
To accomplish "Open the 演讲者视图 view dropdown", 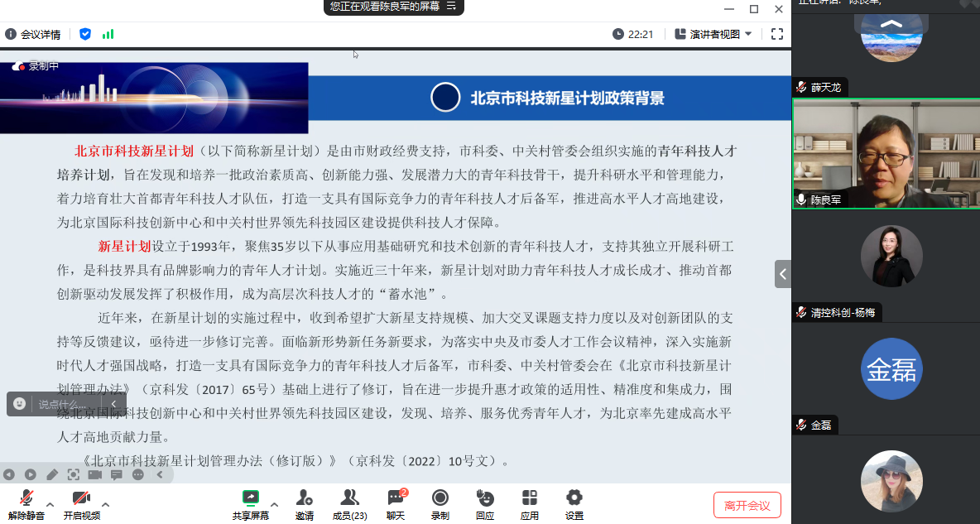I will pos(713,34).
